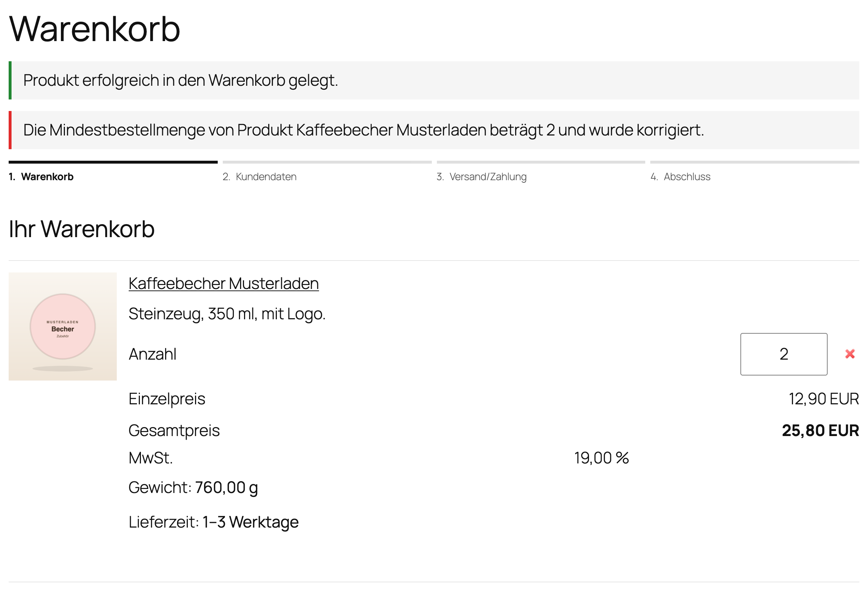Screen dimensions: 868x591
Task: Click the Becher product thumbnail image
Action: coord(63,326)
